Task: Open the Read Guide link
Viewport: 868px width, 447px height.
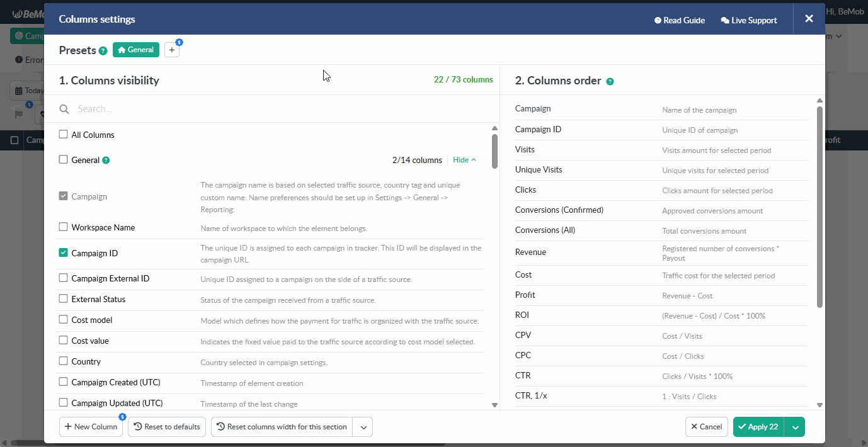Action: [x=680, y=20]
